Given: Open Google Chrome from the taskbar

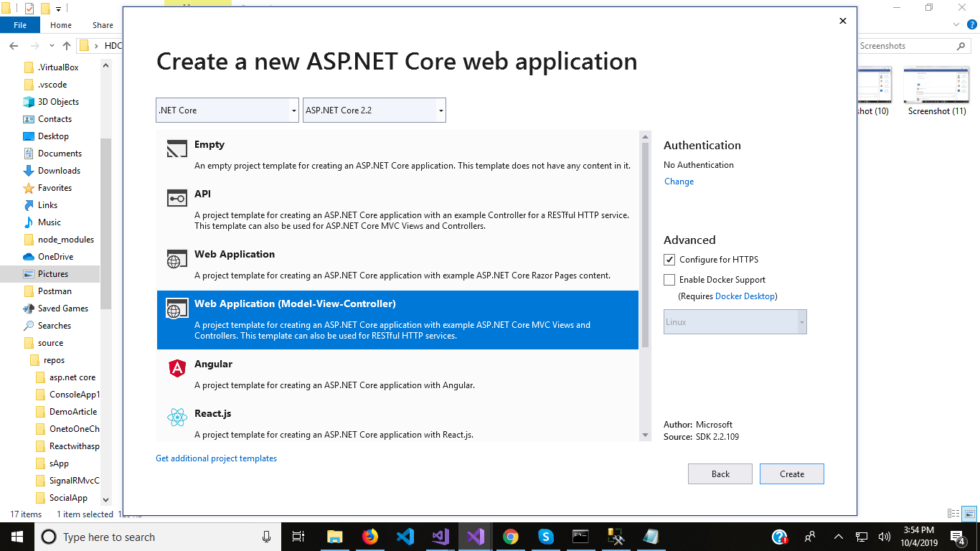Looking at the screenshot, I should coord(510,537).
